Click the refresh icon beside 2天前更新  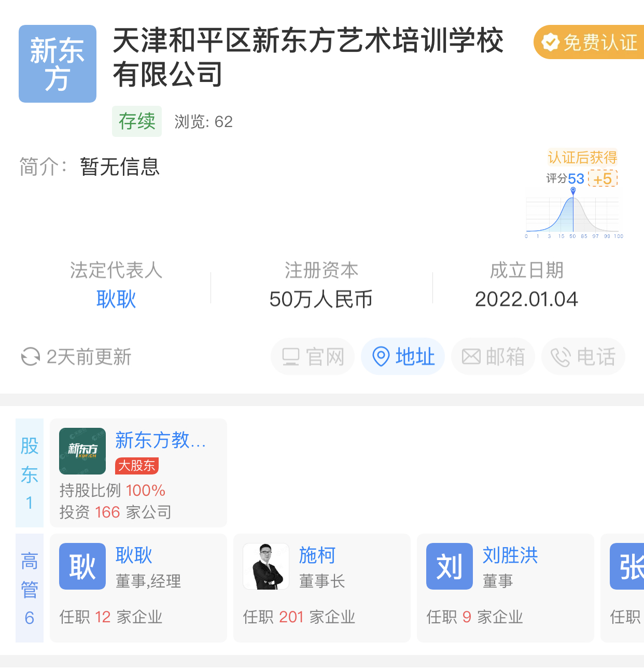point(31,357)
